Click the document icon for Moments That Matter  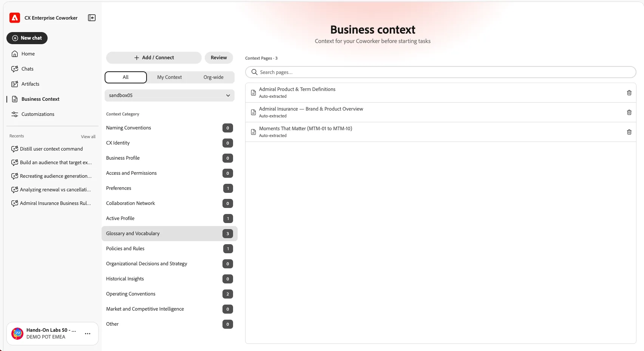click(x=253, y=132)
